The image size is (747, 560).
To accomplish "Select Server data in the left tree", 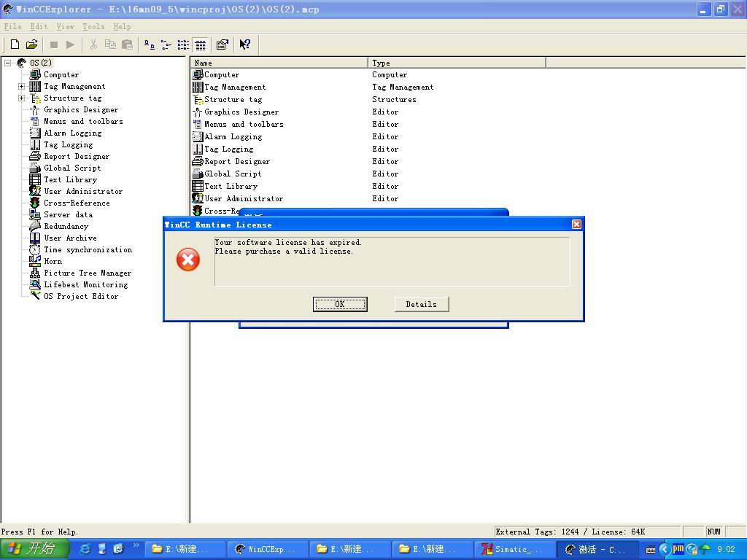I will click(68, 215).
